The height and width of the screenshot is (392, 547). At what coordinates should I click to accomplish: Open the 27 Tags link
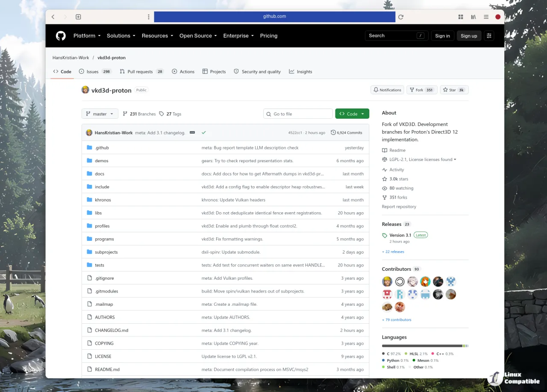click(170, 114)
